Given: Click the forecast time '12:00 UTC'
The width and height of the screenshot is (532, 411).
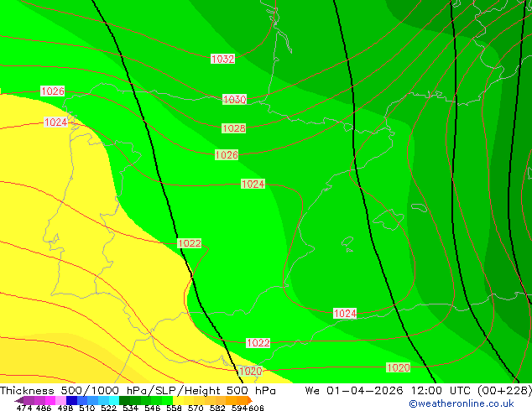Looking at the screenshot, I should pyautogui.click(x=441, y=391).
